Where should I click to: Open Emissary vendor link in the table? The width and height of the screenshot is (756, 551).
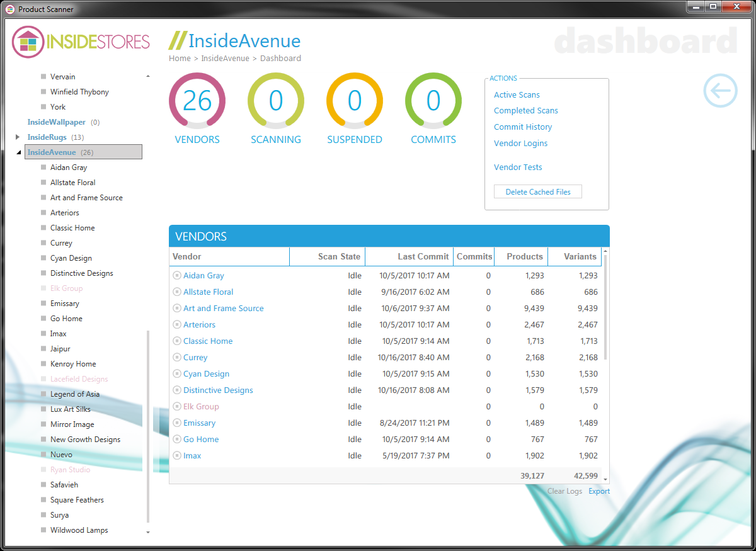pos(199,423)
